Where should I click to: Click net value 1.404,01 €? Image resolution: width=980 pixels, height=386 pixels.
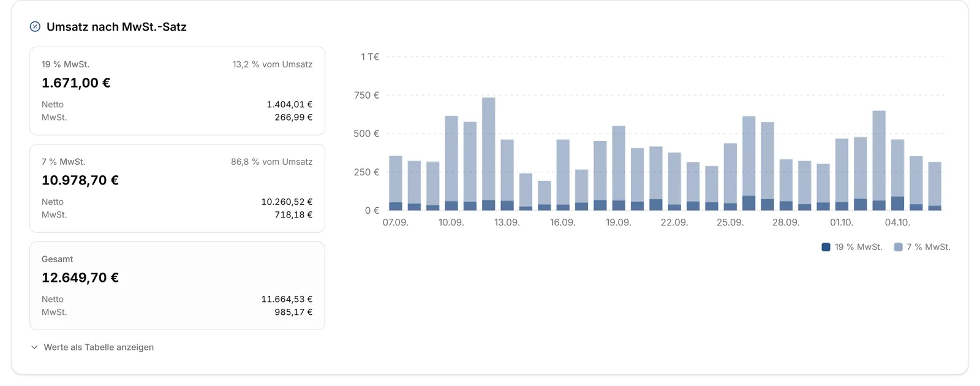290,104
